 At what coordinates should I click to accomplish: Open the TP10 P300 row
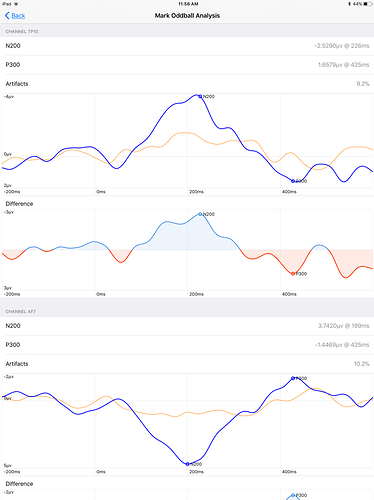point(187,65)
